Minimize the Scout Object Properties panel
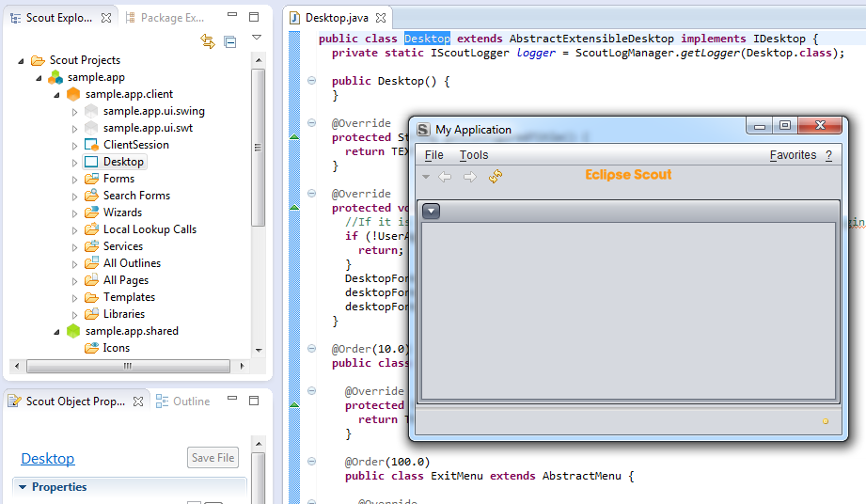The image size is (866, 504). [x=232, y=398]
